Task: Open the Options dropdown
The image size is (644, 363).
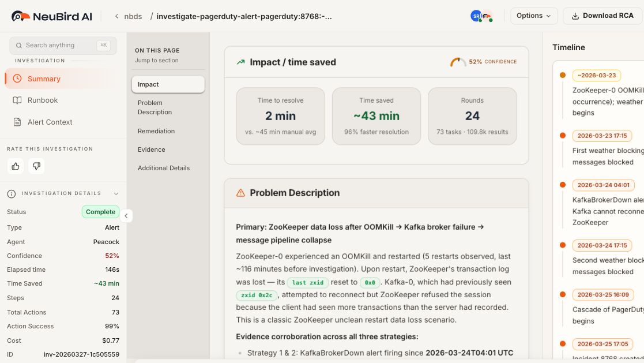Action: (x=534, y=16)
